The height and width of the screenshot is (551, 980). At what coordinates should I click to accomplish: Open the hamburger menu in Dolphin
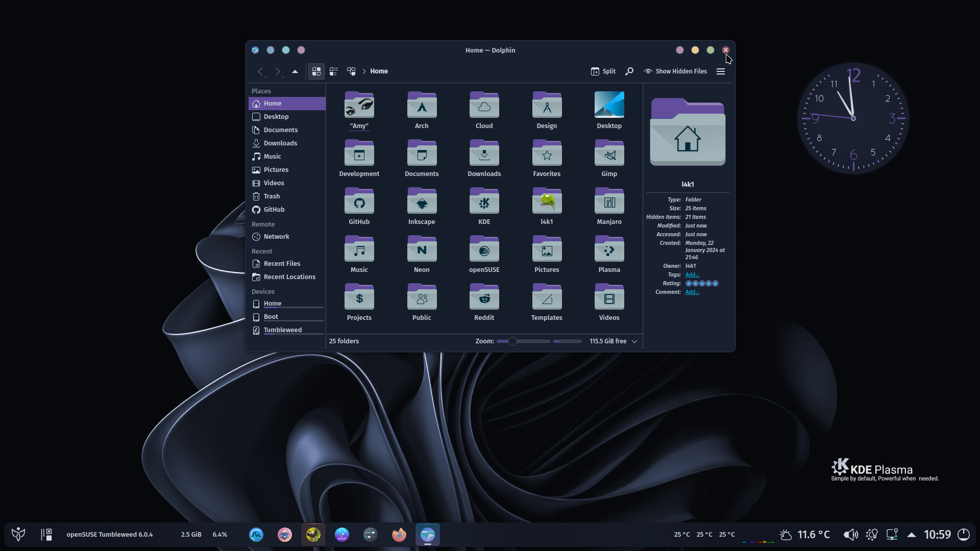(x=720, y=71)
